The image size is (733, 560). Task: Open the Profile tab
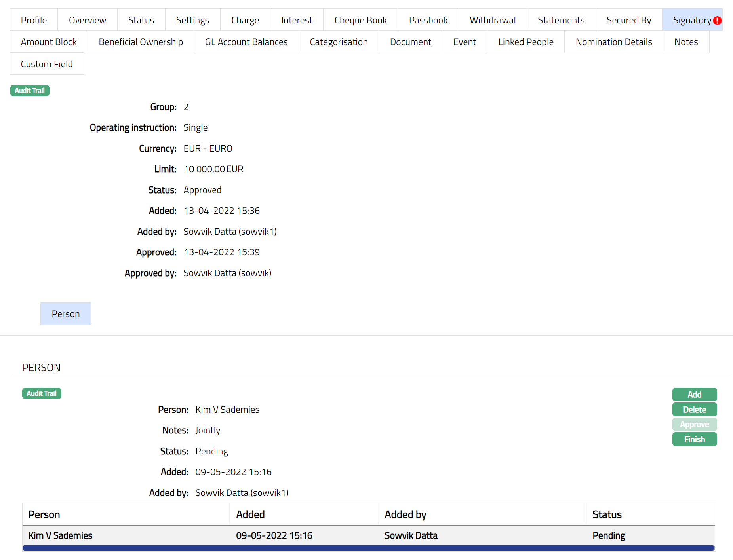click(34, 20)
